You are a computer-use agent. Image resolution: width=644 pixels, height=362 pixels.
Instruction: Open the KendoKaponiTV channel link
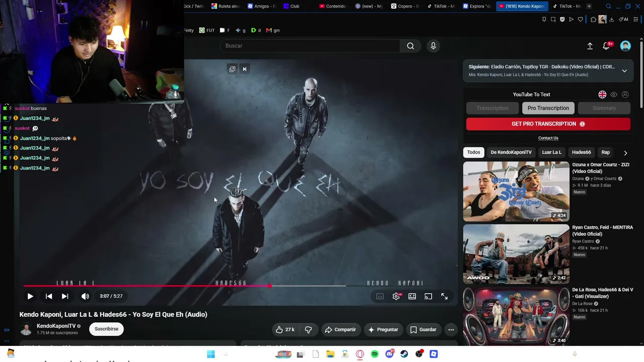click(56, 326)
